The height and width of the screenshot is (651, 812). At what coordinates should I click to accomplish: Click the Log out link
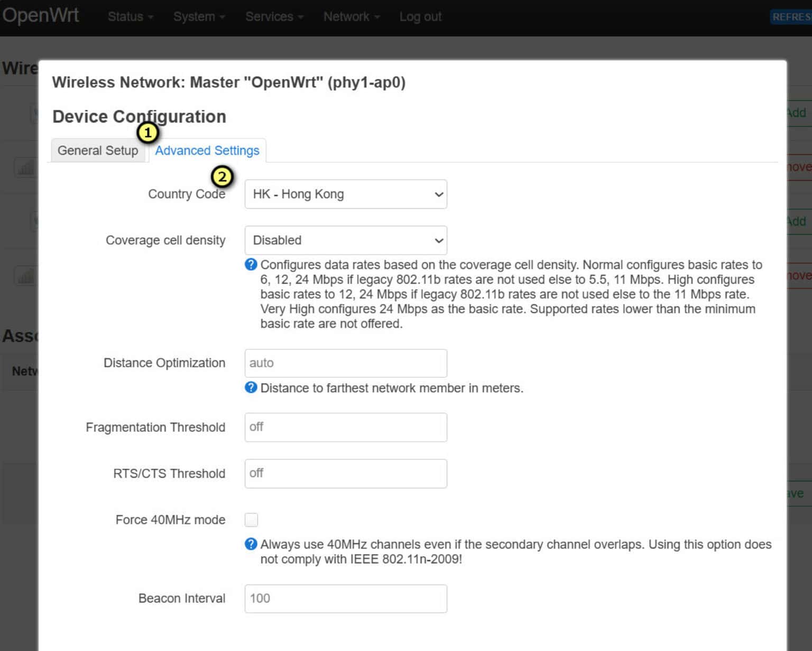tap(420, 17)
